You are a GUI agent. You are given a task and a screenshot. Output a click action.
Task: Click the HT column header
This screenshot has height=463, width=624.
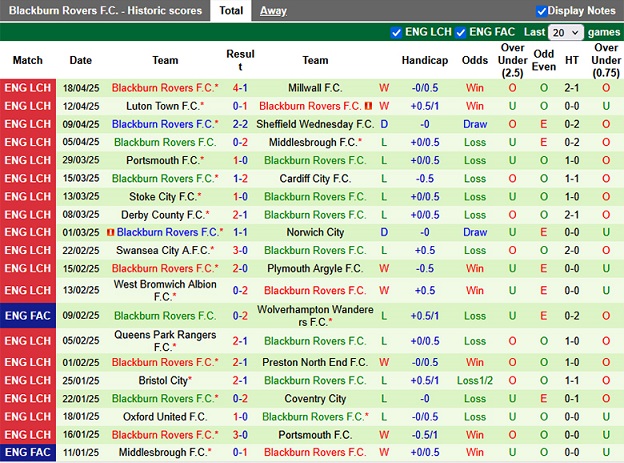point(571,60)
